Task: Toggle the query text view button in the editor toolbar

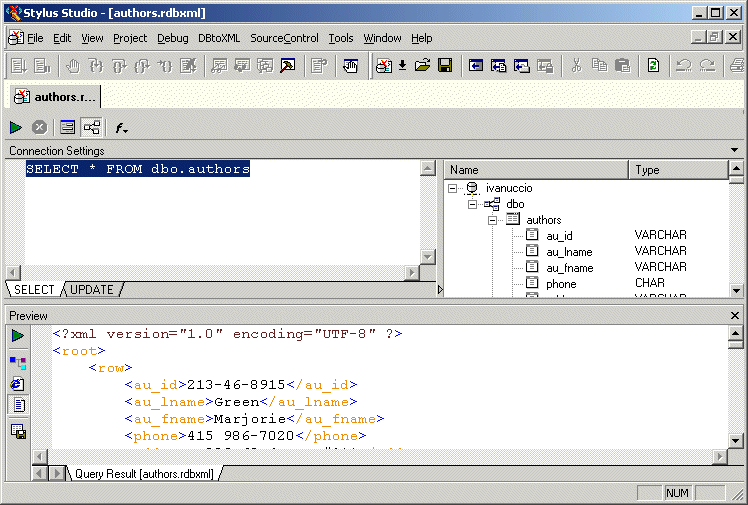Action: point(67,127)
